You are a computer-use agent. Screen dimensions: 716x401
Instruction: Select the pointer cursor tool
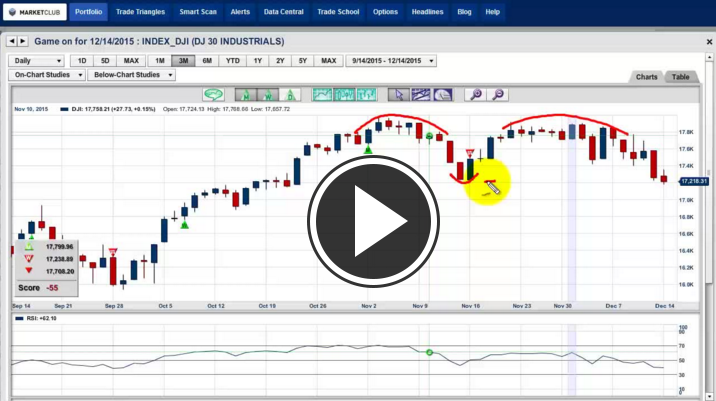click(x=399, y=95)
